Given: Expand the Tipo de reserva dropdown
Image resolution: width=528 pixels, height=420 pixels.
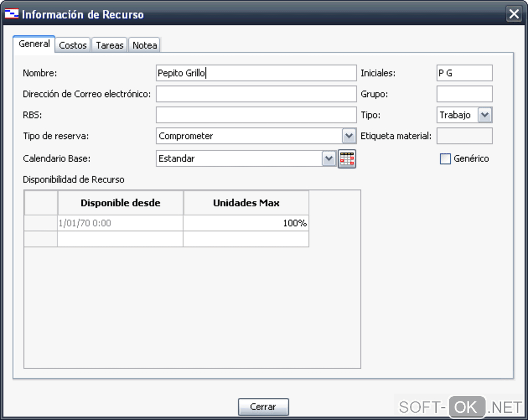Looking at the screenshot, I should 349,136.
